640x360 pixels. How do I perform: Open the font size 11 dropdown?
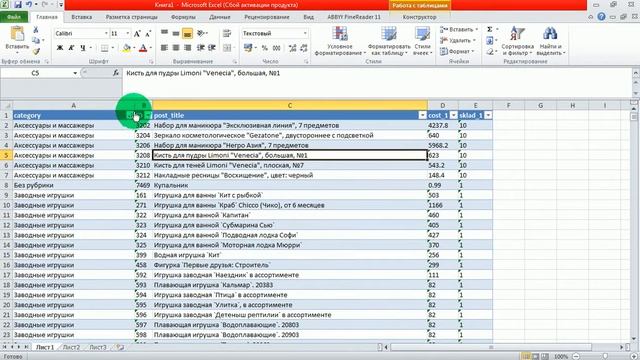128,33
